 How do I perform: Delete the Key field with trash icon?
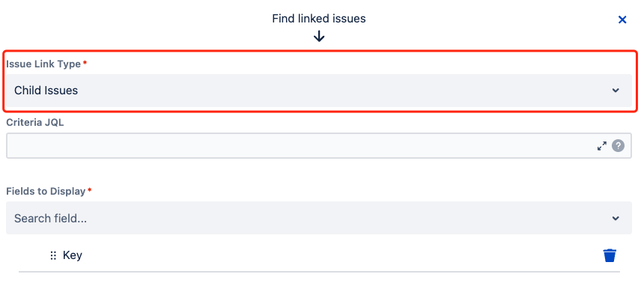click(x=610, y=255)
